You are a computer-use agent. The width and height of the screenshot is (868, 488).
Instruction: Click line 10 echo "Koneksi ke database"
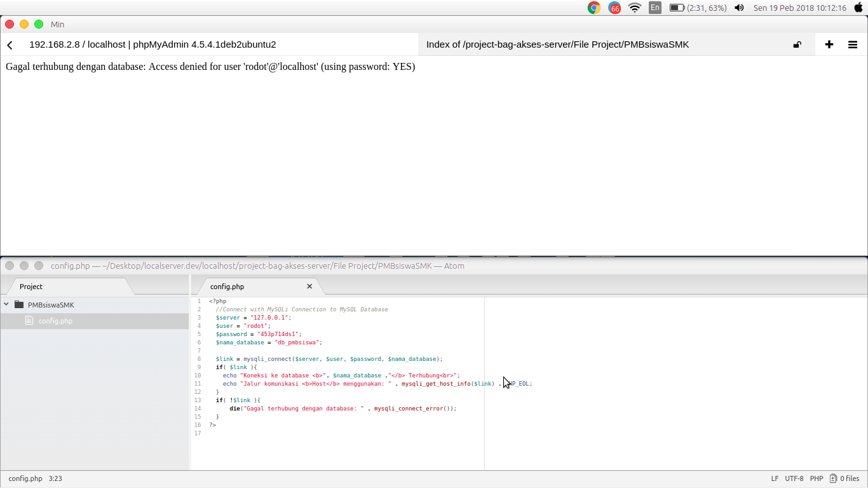341,376
